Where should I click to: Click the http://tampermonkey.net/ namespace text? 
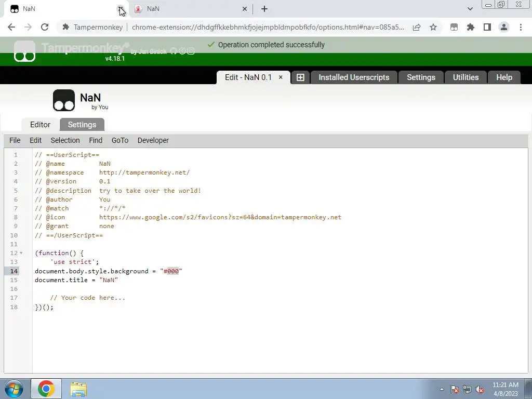tap(144, 172)
